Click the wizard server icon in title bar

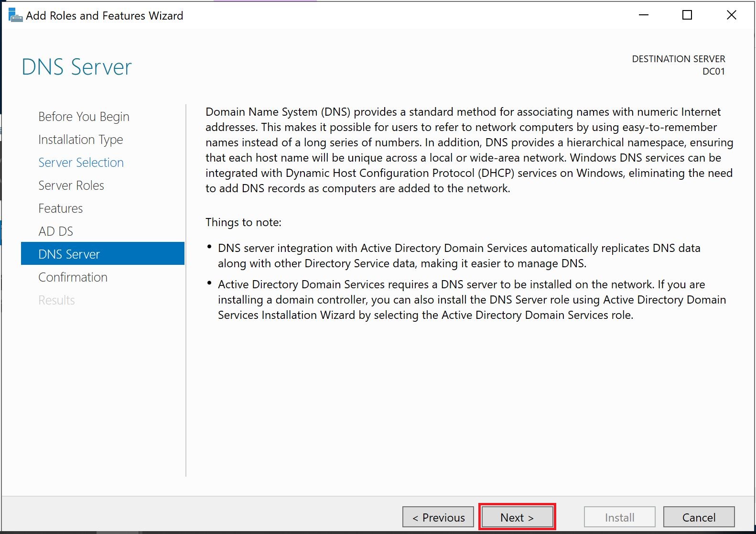point(15,15)
